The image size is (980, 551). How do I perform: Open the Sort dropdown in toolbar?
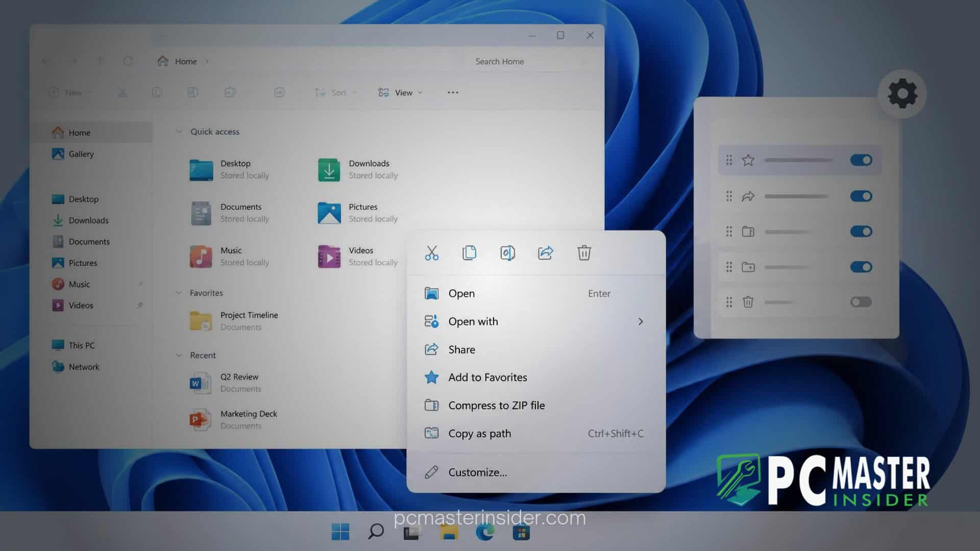pos(336,92)
